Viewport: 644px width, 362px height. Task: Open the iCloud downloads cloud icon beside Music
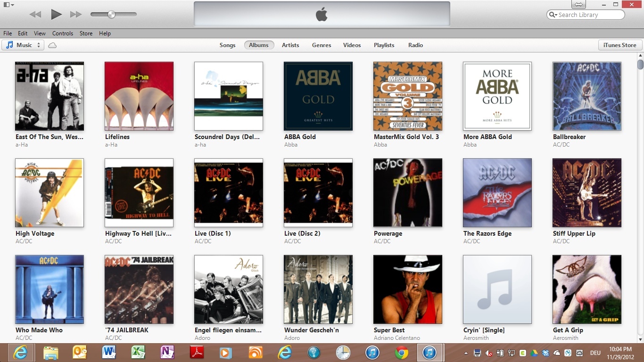(x=52, y=45)
